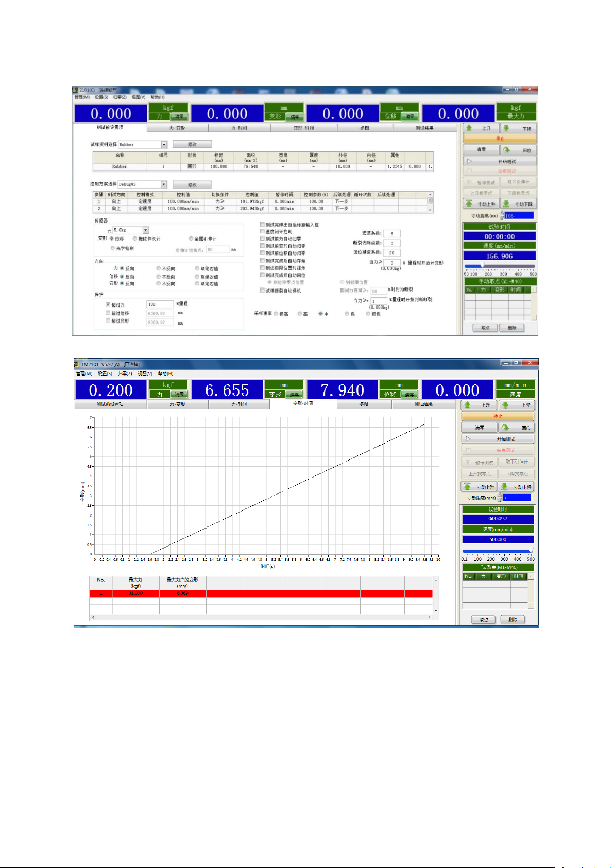Viewport: 614px width, 868px height.
Task: Open the 试样资料选择 Rubber dropdown
Action: [x=164, y=145]
